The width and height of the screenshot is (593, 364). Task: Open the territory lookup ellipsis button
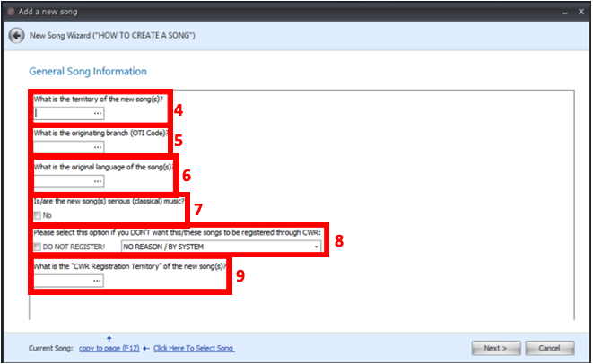tap(97, 114)
